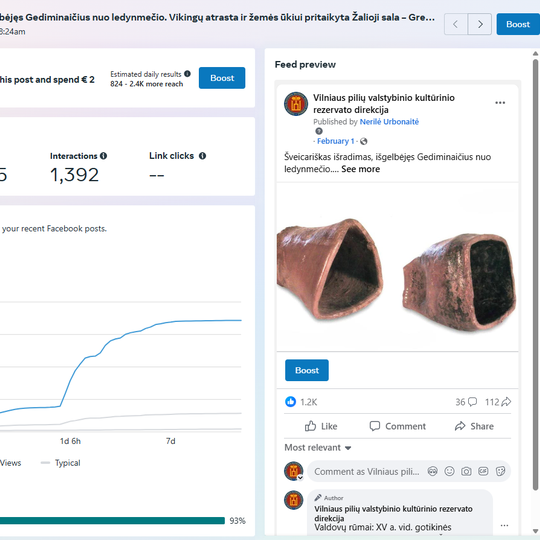Attach a photo using camera icon

tap(466, 471)
